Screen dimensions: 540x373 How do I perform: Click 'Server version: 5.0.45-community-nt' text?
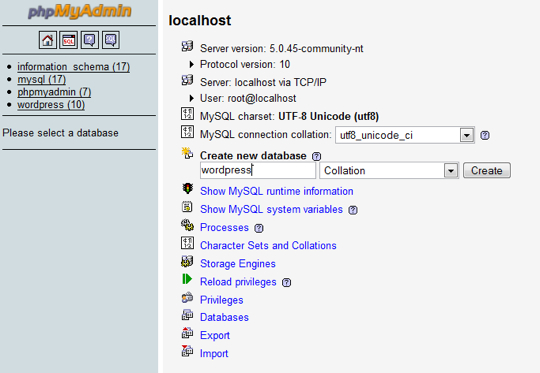(x=281, y=49)
